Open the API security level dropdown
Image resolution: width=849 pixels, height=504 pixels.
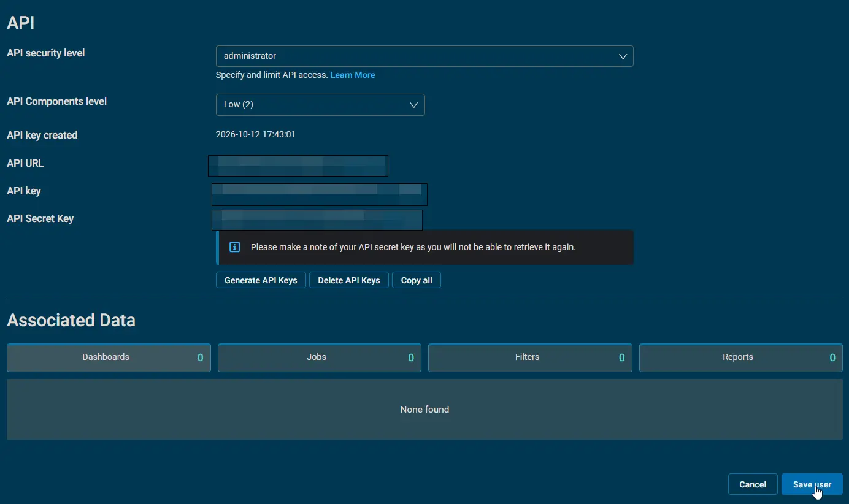coord(424,56)
